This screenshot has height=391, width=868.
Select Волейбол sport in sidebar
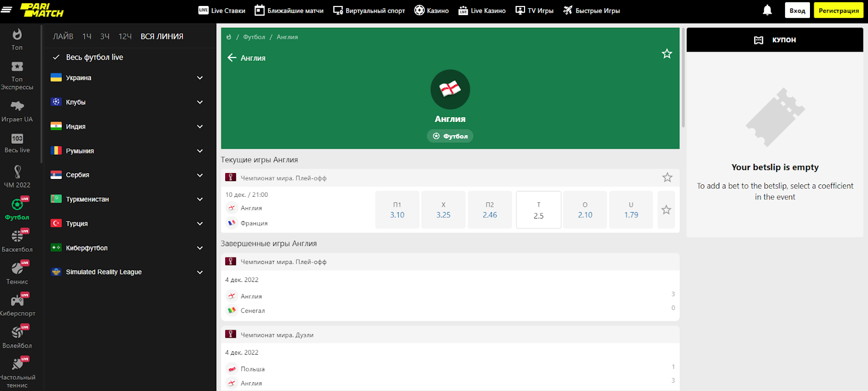tap(17, 337)
